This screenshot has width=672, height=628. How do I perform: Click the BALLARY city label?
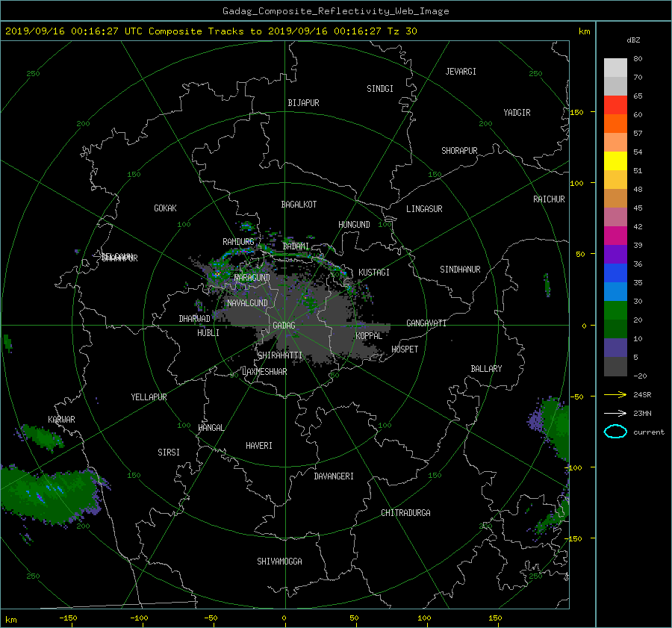click(486, 369)
